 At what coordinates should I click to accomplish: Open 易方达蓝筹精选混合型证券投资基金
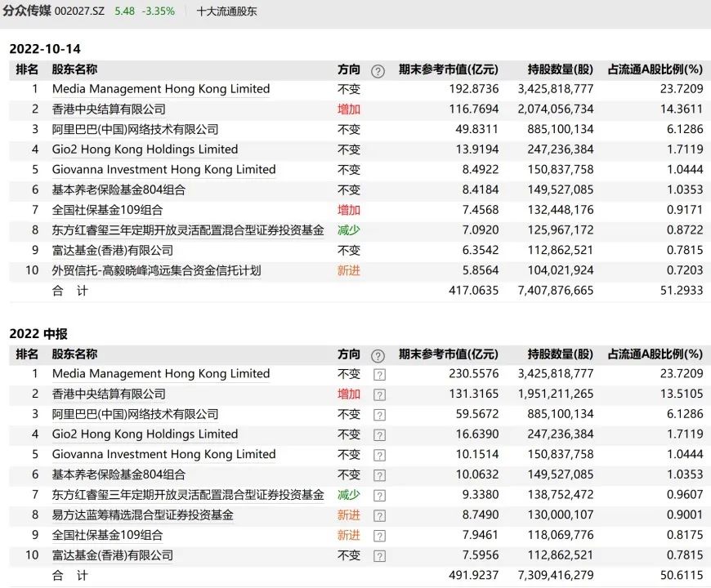tap(143, 514)
